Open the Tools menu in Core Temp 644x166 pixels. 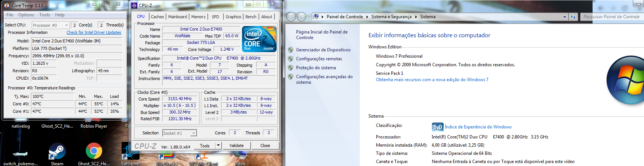(x=44, y=15)
